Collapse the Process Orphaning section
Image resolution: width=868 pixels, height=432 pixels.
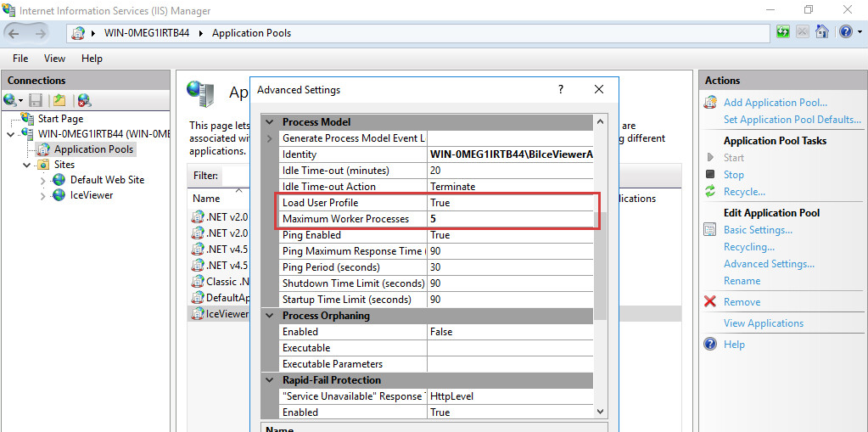click(270, 316)
